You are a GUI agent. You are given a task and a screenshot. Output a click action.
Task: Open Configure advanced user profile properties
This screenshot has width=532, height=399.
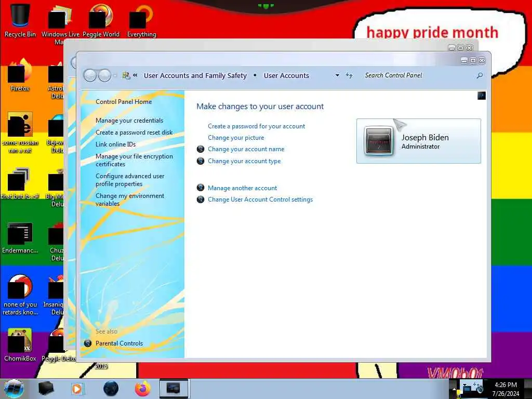point(130,180)
